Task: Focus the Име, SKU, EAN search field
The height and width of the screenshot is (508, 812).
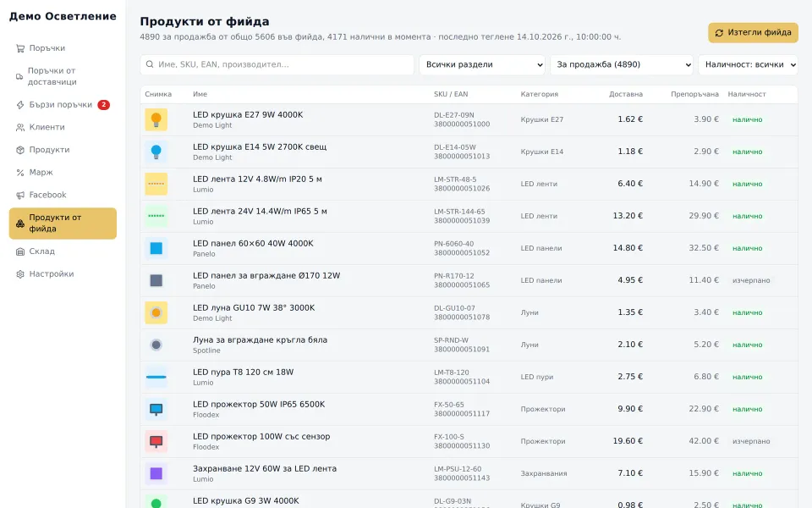Action: [x=277, y=65]
